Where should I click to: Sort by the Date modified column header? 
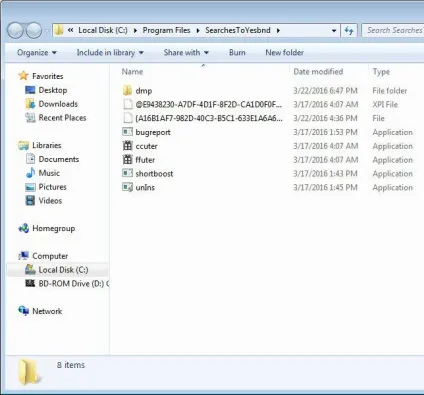(318, 72)
